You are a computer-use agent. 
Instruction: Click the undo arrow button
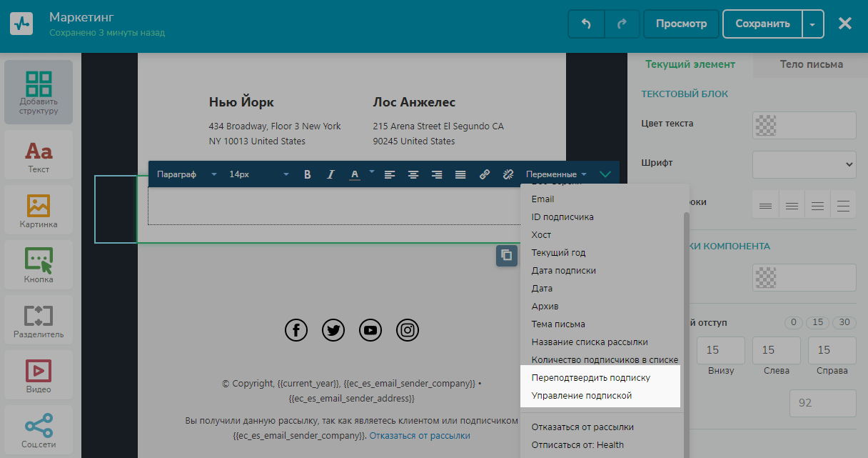tap(586, 24)
